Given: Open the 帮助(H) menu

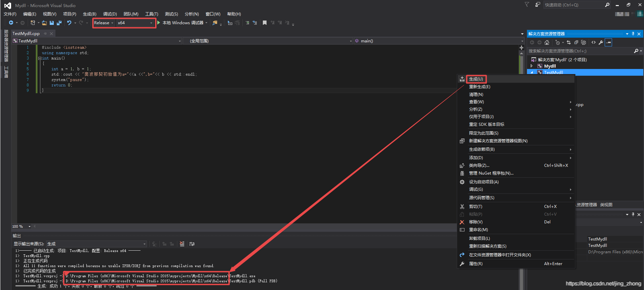Looking at the screenshot, I should (x=234, y=14).
